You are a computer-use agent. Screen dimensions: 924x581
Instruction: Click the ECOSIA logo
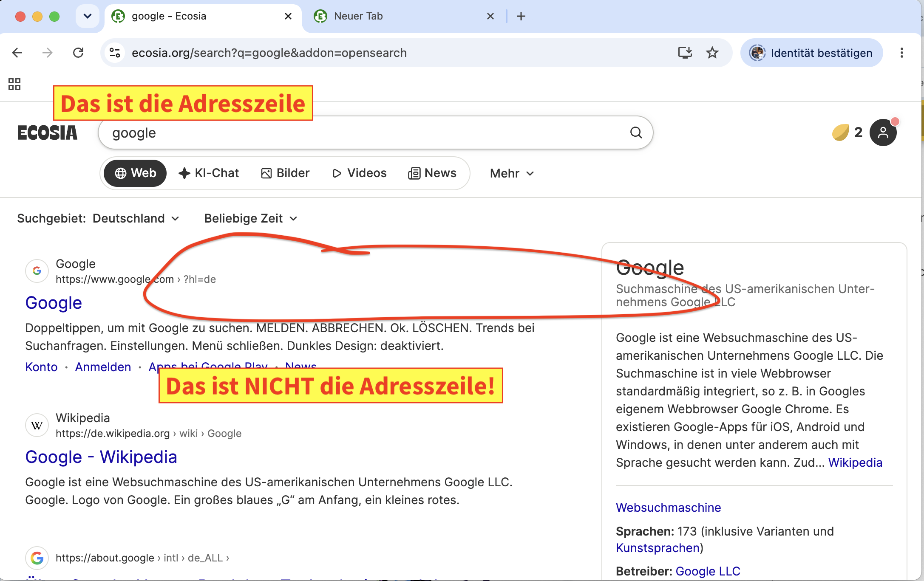coord(47,133)
